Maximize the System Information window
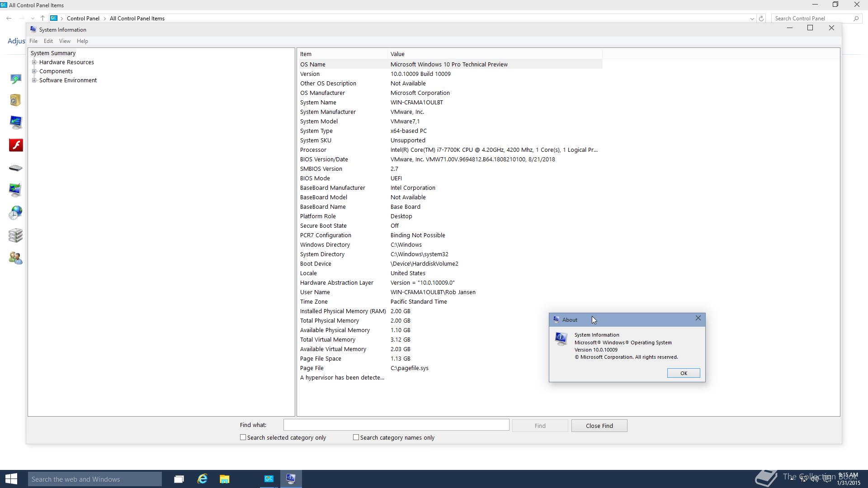This screenshot has width=868, height=488. click(810, 28)
